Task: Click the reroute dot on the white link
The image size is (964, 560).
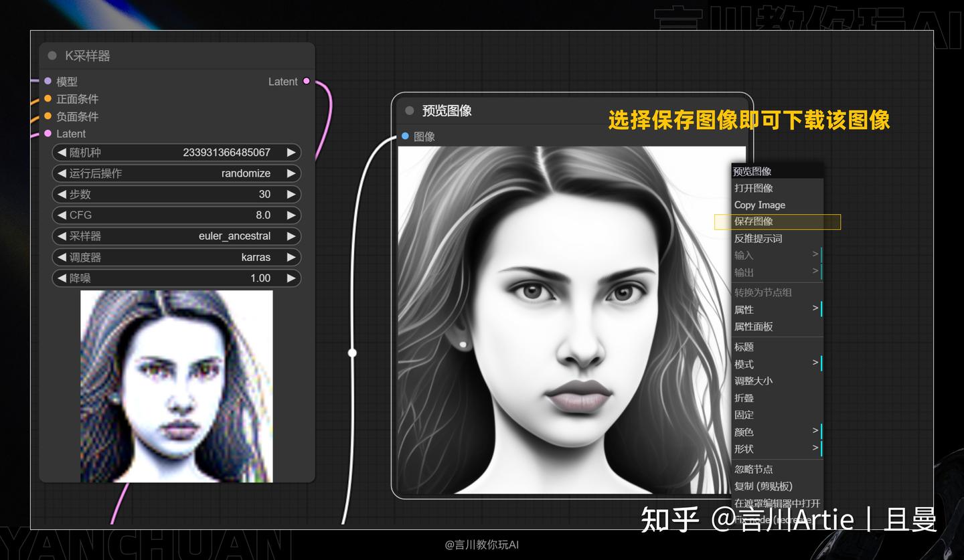Action: click(352, 353)
